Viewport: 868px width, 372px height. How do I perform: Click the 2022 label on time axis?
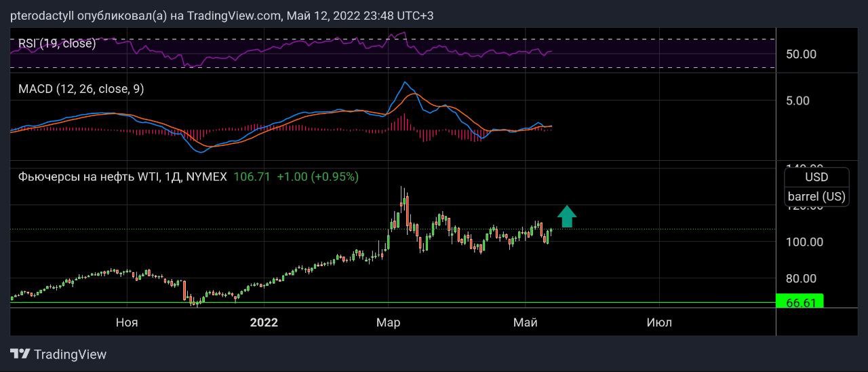[264, 322]
